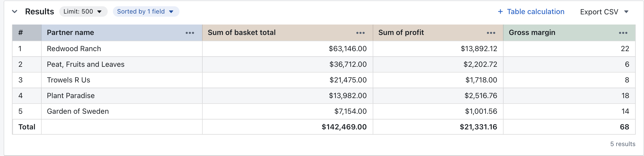
Task: Select the Redwood Ranch row
Action: (x=74, y=49)
